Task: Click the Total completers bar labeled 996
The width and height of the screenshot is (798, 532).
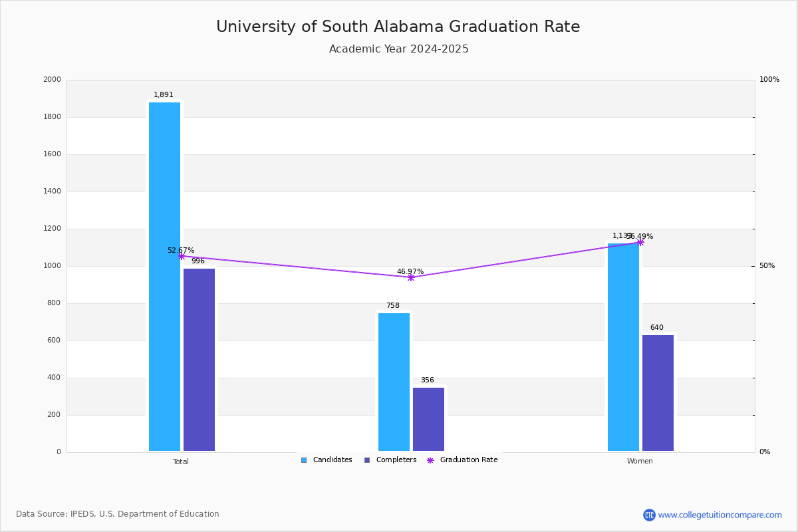Action: [199, 360]
